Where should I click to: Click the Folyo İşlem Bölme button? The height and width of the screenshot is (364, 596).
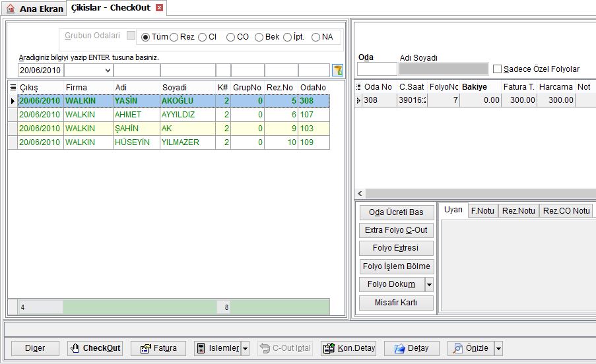pos(396,266)
